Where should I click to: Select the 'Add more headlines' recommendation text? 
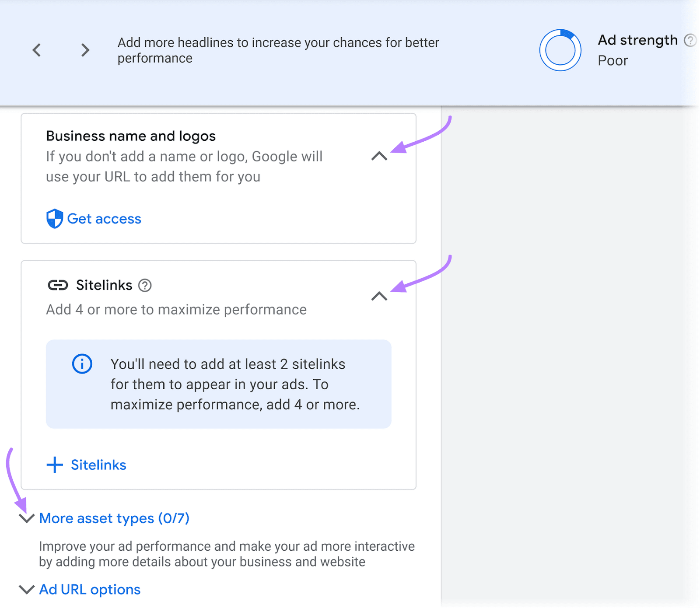pos(278,50)
